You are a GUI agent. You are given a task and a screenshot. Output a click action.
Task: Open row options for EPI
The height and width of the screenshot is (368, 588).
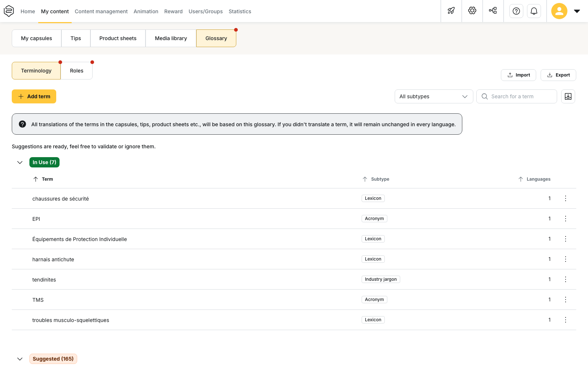(566, 219)
